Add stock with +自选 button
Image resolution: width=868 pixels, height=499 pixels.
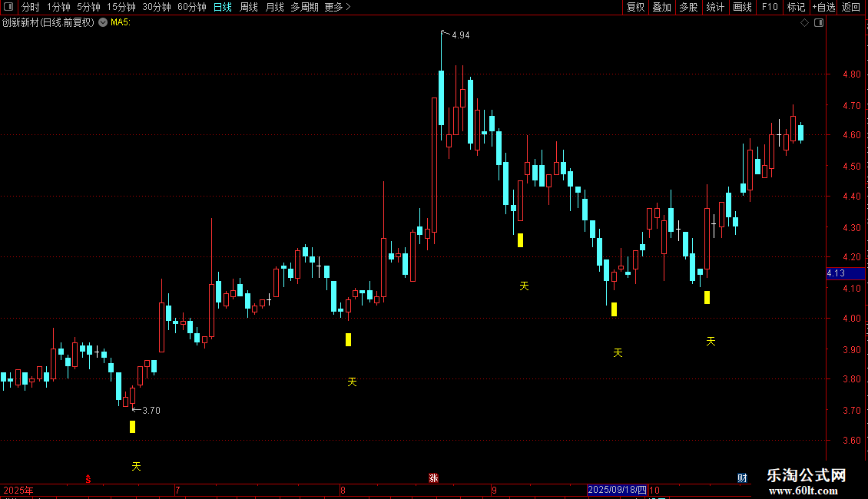click(x=823, y=7)
